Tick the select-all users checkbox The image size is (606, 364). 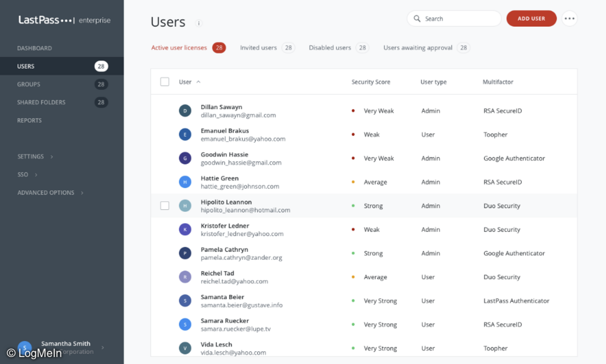coord(165,82)
